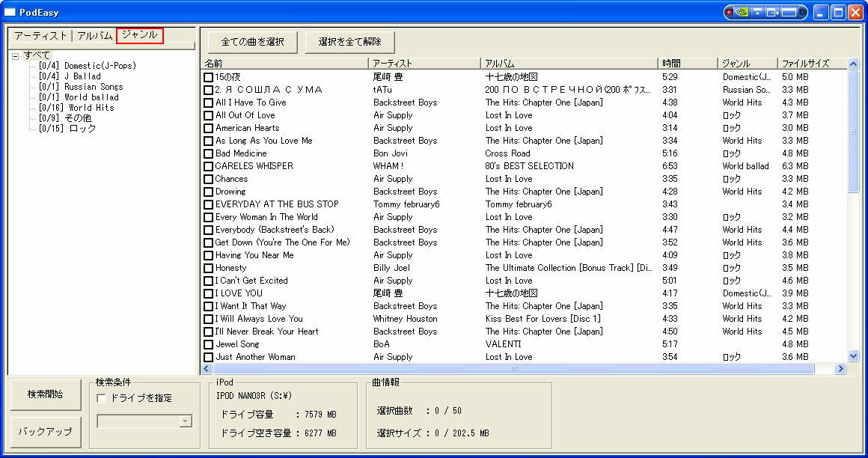868x458 pixels.
Task: Click the file size cell 6.3 MB
Action: coord(795,166)
